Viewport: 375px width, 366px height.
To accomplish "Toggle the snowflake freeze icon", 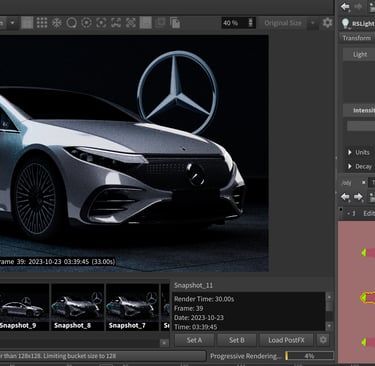I will pos(57,23).
